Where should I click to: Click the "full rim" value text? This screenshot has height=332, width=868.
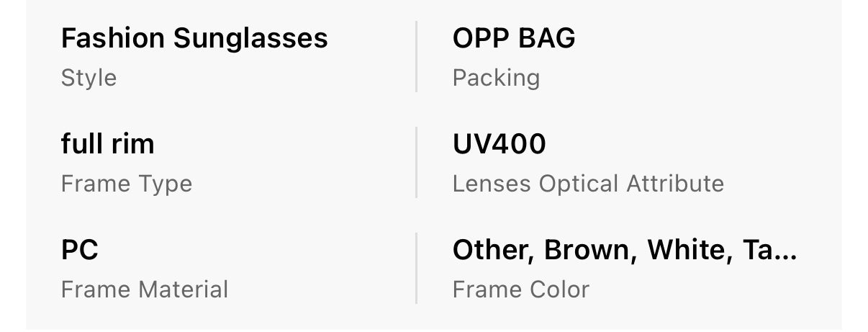point(108,144)
